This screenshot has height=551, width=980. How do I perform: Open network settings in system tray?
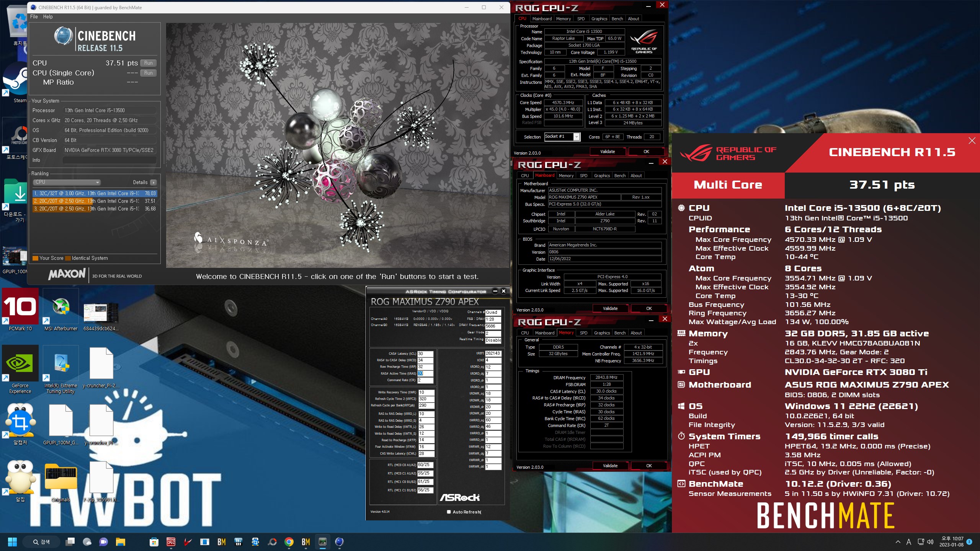[x=921, y=542]
